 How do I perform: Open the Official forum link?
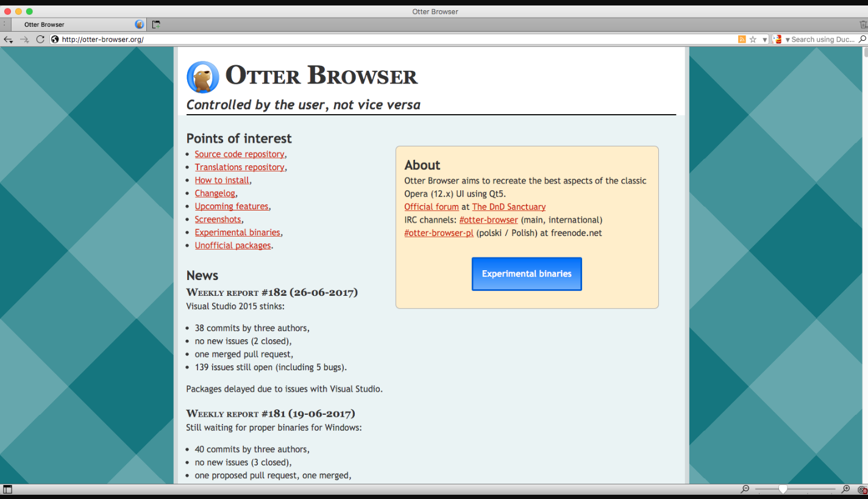[432, 207]
